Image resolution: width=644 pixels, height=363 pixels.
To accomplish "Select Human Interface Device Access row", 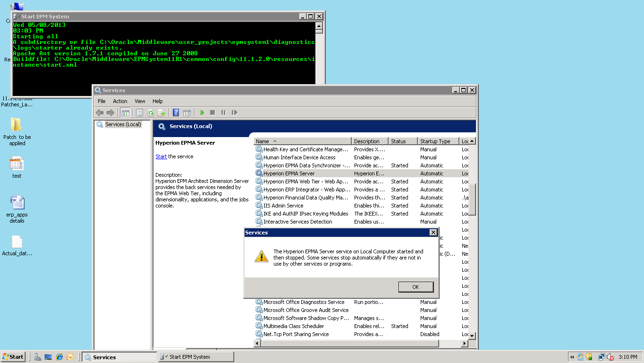I will pyautogui.click(x=361, y=157).
